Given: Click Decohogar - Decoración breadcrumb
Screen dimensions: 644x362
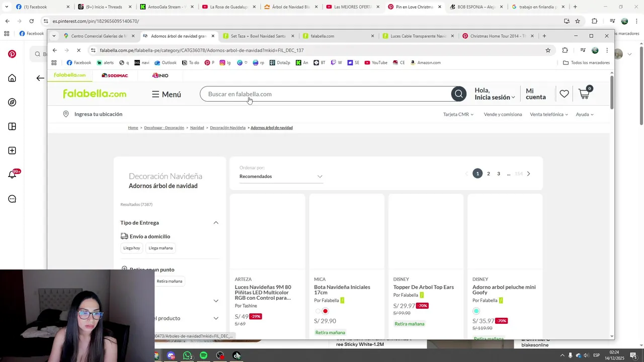Looking at the screenshot, I should [164, 128].
